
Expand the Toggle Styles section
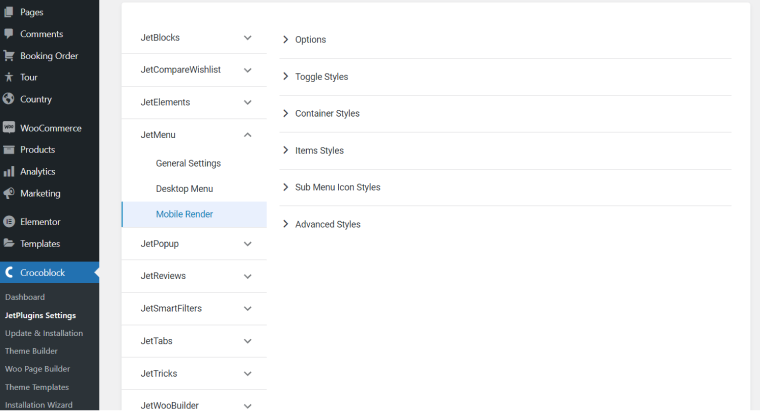[x=505, y=77]
